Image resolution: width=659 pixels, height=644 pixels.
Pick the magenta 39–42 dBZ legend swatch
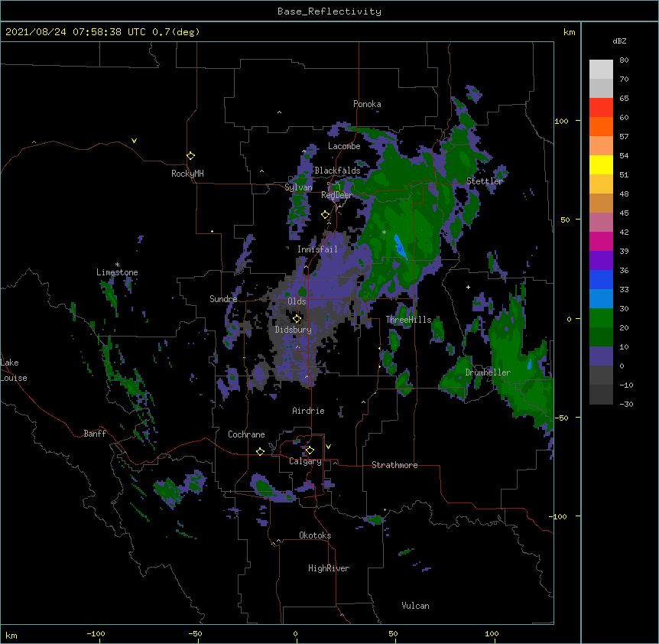point(601,241)
